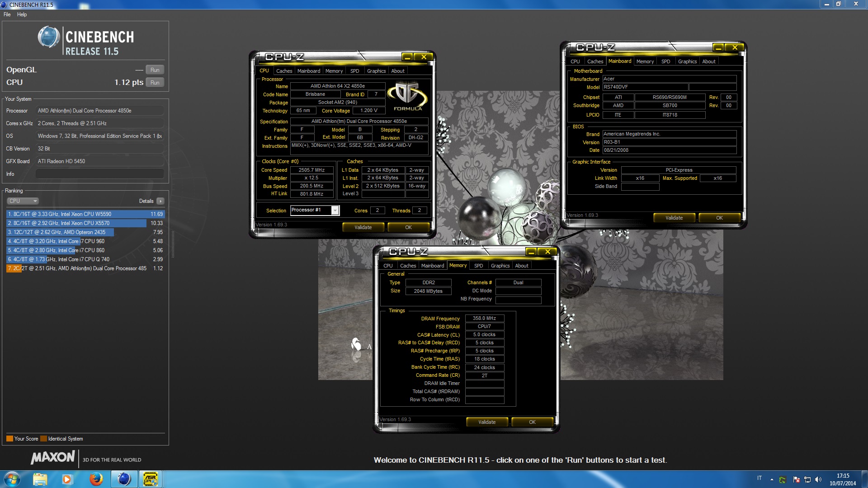
Task: Open the File menu
Action: (7, 14)
